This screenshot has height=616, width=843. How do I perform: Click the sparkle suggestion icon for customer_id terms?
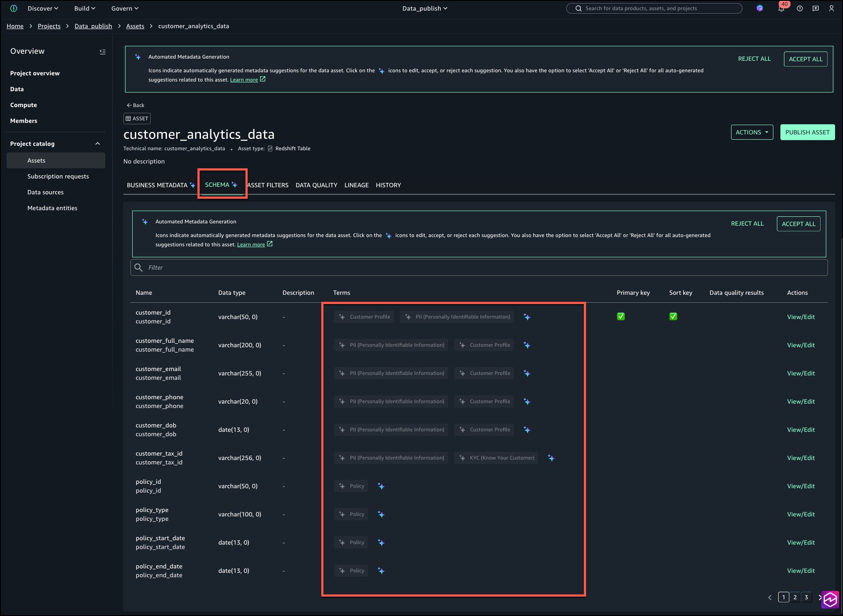coord(527,317)
